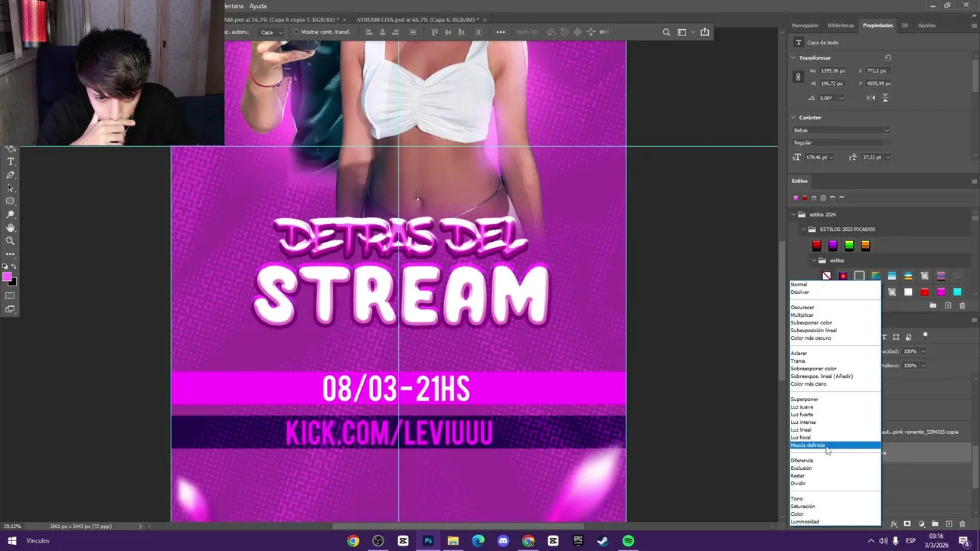Open the search magnifier in options bar

pyautogui.click(x=666, y=32)
